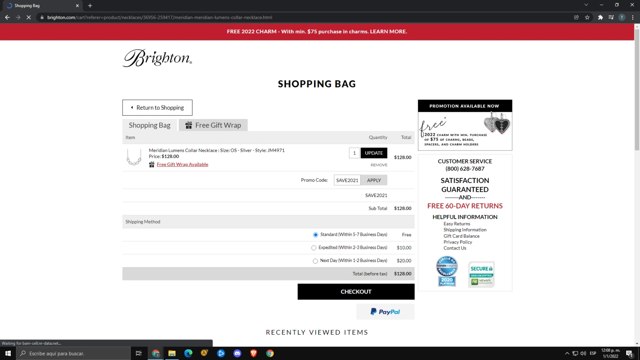This screenshot has height=360, width=640.
Task: Click the Return to Shopping button
Action: coord(157,107)
